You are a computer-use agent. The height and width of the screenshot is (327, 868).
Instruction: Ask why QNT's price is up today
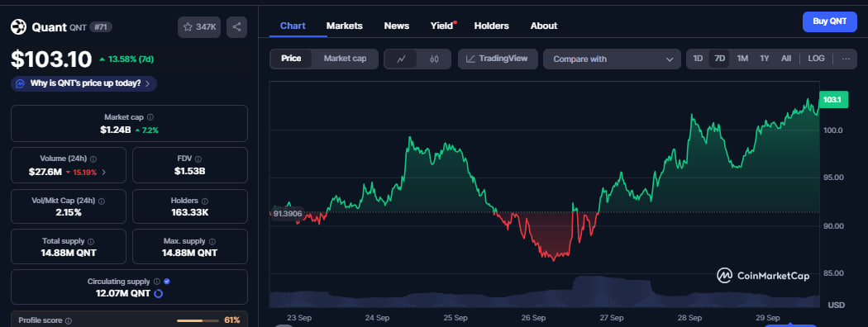pyautogui.click(x=83, y=83)
